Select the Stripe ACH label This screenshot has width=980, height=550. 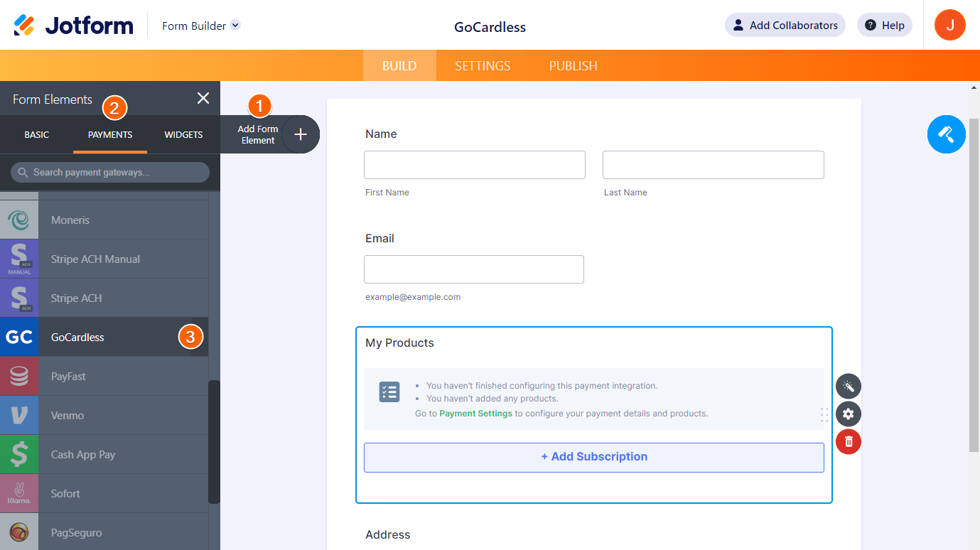click(x=77, y=298)
